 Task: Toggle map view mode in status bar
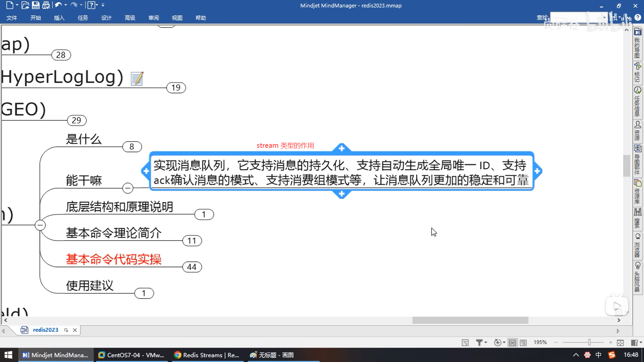(x=512, y=343)
